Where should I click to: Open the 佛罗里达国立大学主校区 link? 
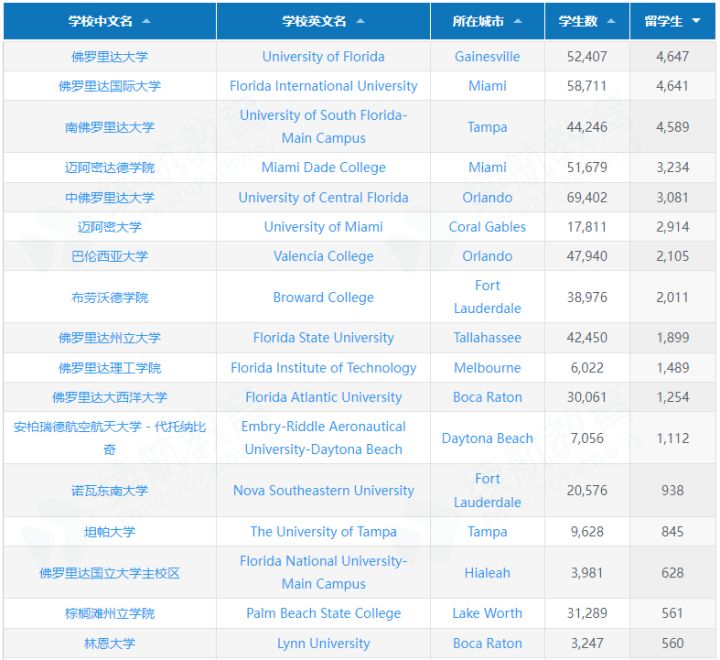point(110,573)
